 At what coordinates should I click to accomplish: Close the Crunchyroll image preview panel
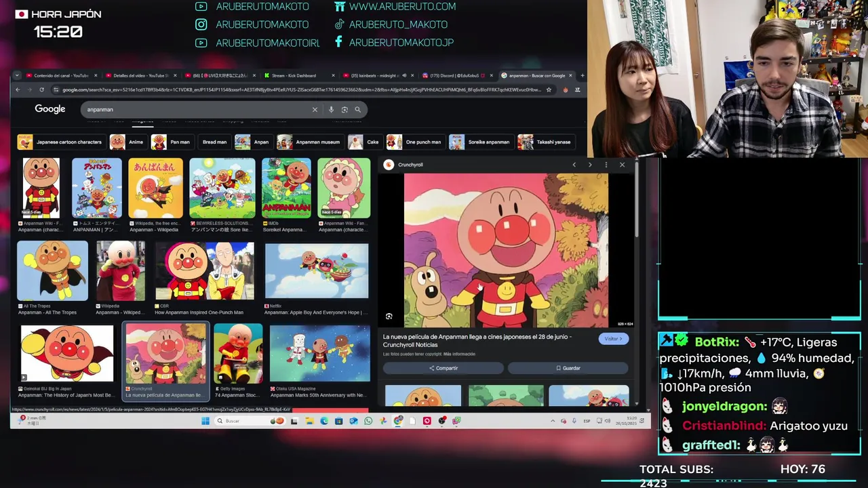click(x=622, y=165)
